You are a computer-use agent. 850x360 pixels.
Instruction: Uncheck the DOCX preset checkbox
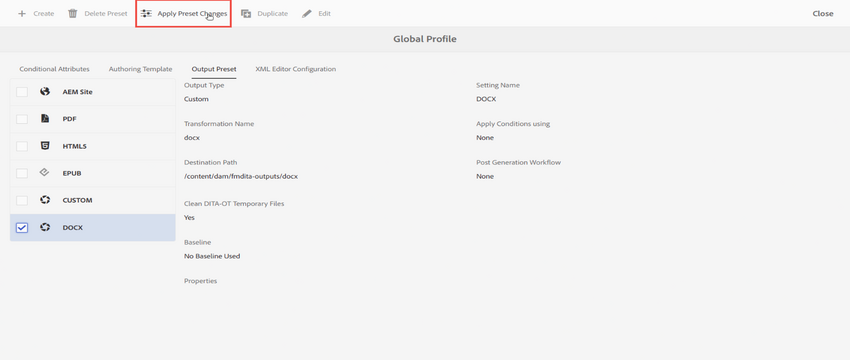pos(22,228)
